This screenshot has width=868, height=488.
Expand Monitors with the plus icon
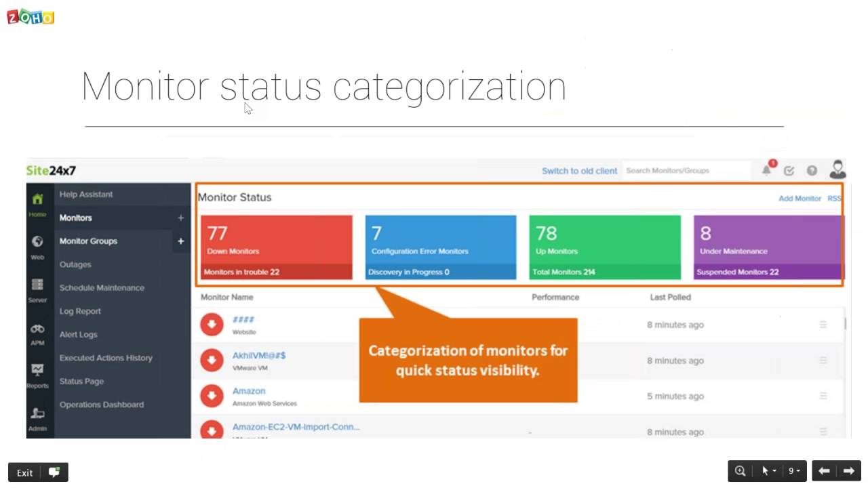pos(180,218)
